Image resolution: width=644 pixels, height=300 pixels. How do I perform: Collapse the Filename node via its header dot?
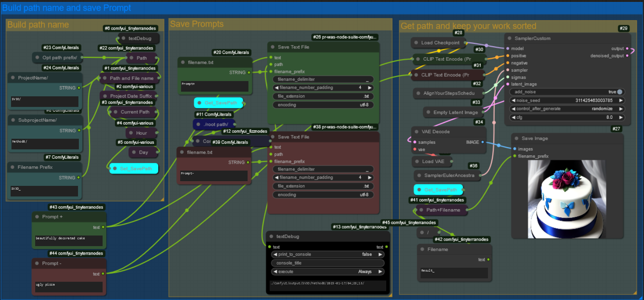421,250
